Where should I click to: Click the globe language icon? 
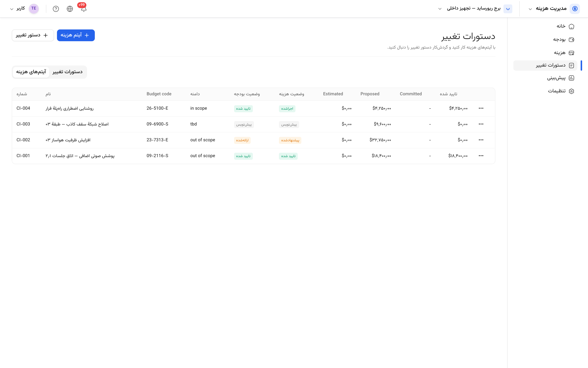(70, 9)
